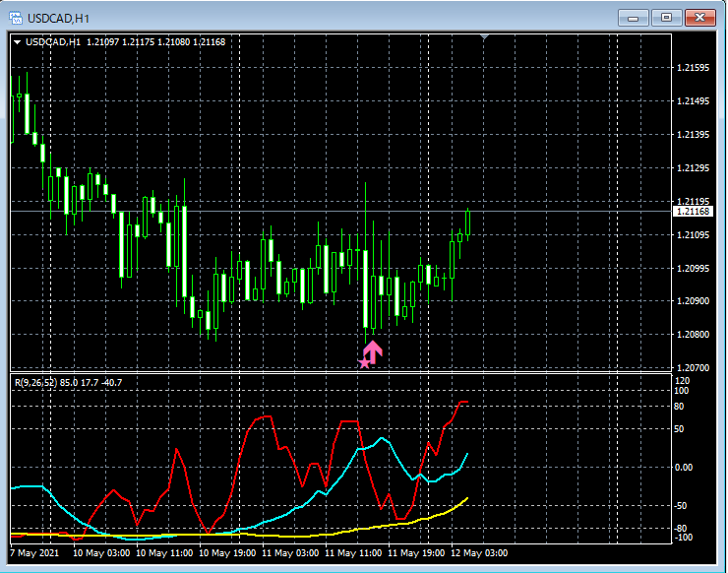Click indicator scale value -100
This screenshot has height=573, width=728.
683,538
